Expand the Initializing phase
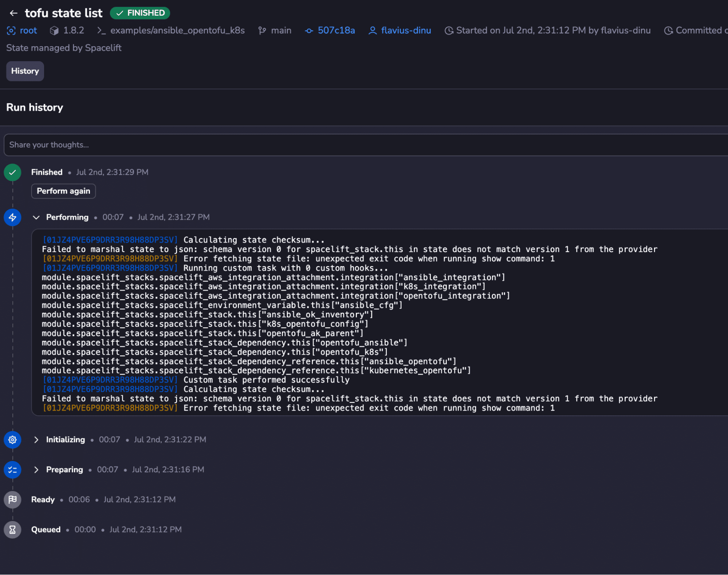This screenshot has height=575, width=728. 36,440
